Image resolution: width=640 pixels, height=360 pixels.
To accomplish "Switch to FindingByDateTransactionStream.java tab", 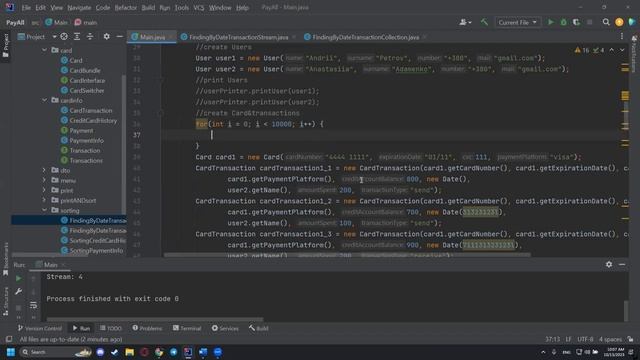I will coord(238,37).
